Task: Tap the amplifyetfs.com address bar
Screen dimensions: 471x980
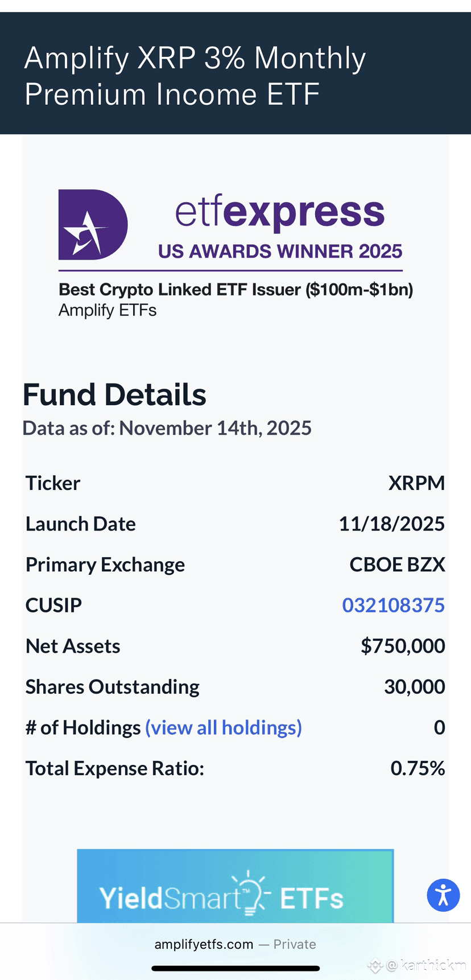Action: 235,944
